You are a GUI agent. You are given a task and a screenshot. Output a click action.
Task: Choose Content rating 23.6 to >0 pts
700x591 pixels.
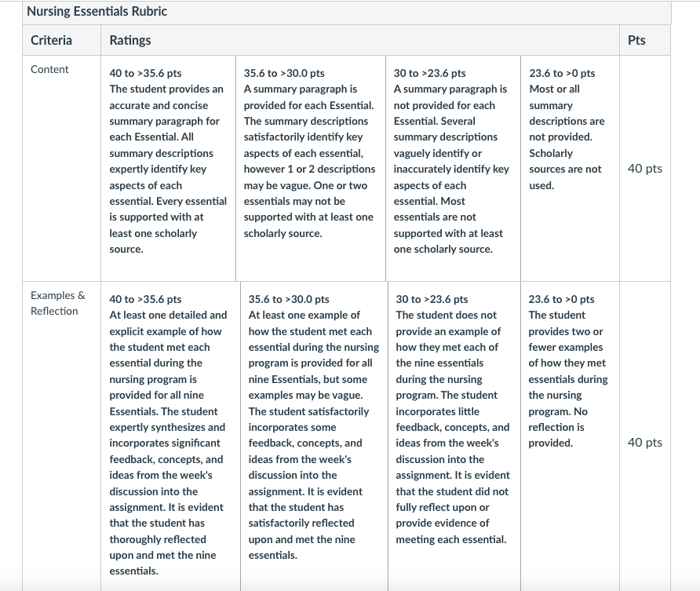pyautogui.click(x=570, y=168)
